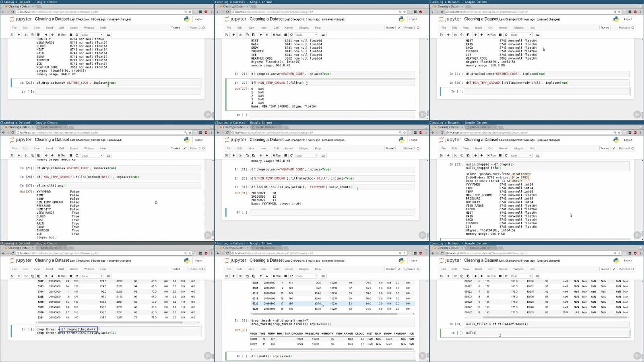Click the Trusted button in the top-right notebook
This screenshot has width=644, height=362.
(605, 28)
